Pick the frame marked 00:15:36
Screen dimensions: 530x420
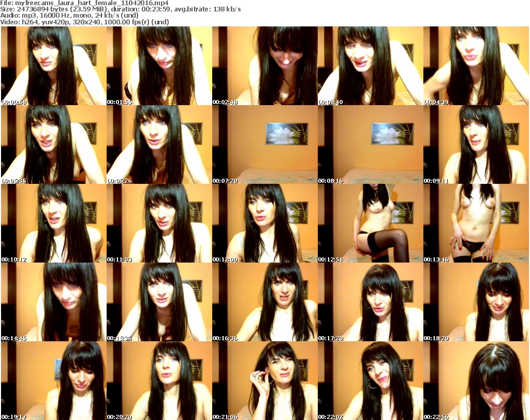[159, 302]
